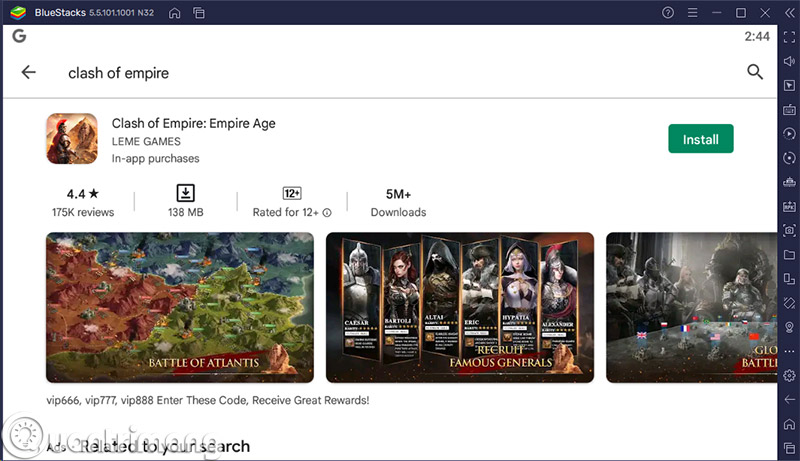The image size is (800, 461).
Task: Open Clash of Empire: Empire Age title
Action: [193, 123]
